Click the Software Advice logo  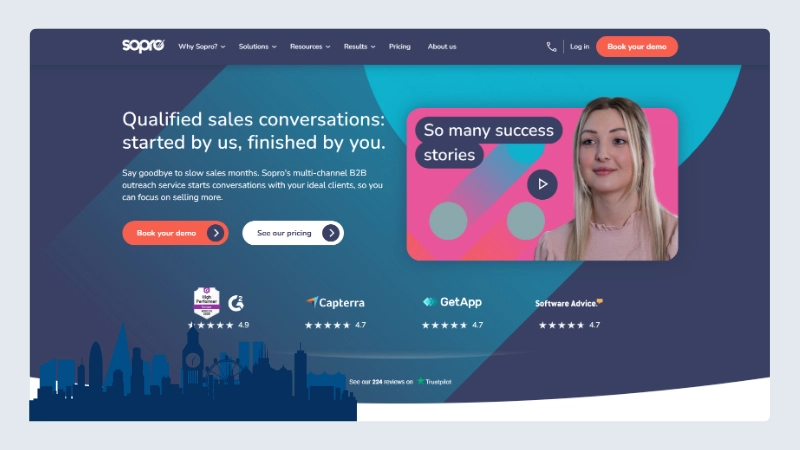pos(569,303)
